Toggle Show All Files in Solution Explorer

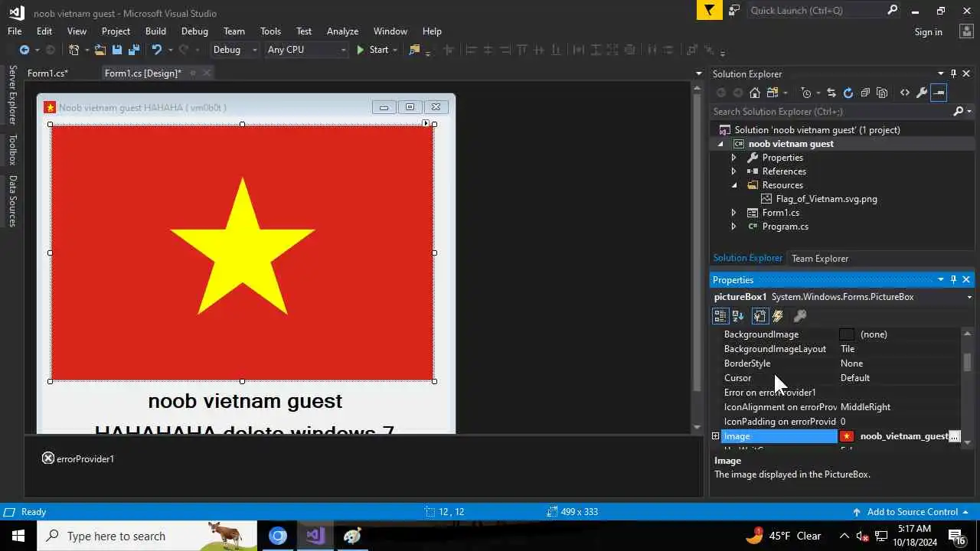click(x=882, y=93)
